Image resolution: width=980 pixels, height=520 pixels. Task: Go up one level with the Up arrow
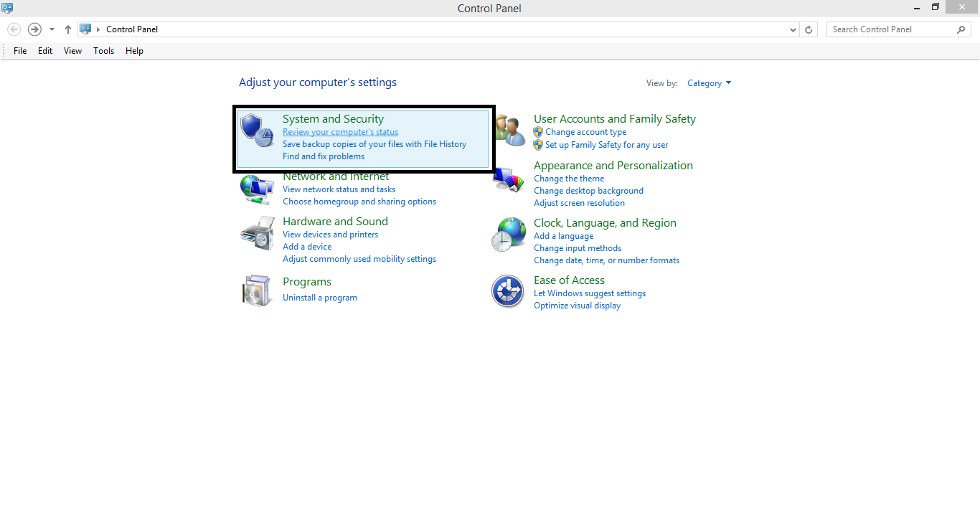pos(68,29)
